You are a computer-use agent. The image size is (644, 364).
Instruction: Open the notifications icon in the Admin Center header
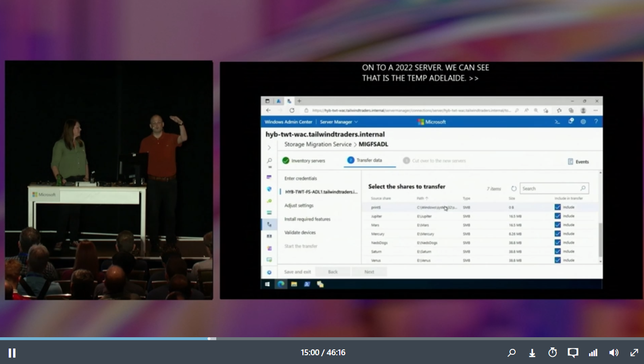click(570, 121)
